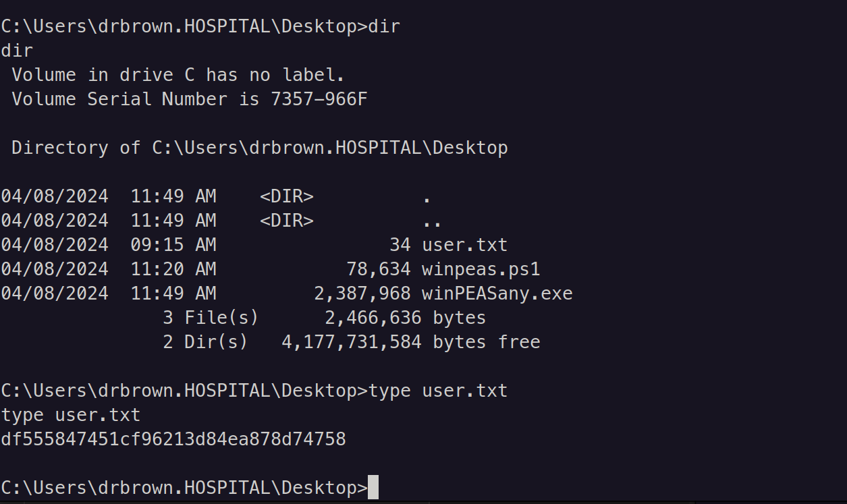Click the 09:15 AM timestamp

(173, 245)
